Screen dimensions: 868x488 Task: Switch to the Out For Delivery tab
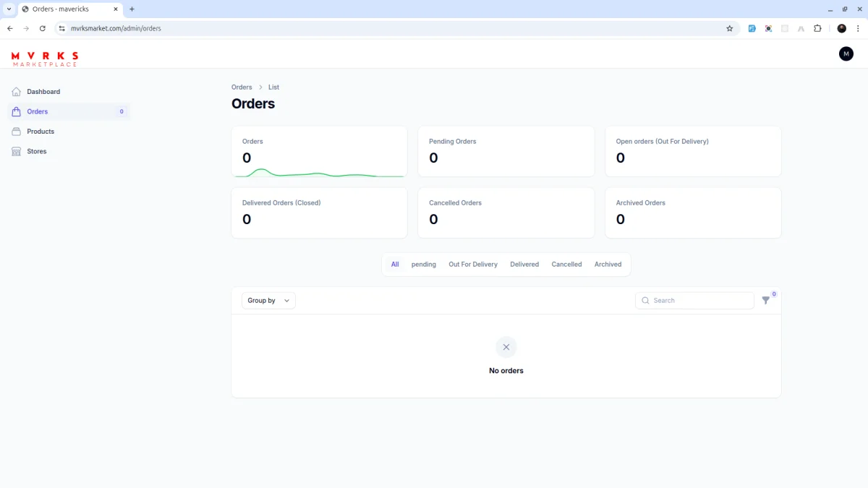tap(473, 265)
